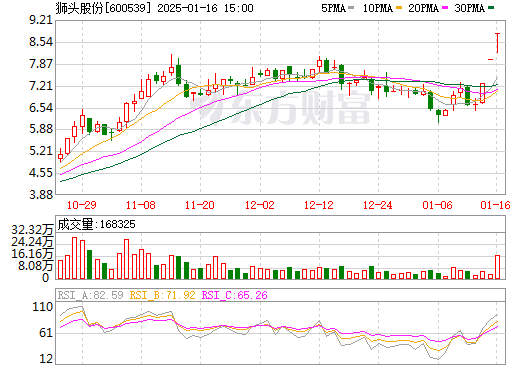The width and height of the screenshot is (520, 365).
Task: Click the price axis label 8.54
Action: [41, 42]
